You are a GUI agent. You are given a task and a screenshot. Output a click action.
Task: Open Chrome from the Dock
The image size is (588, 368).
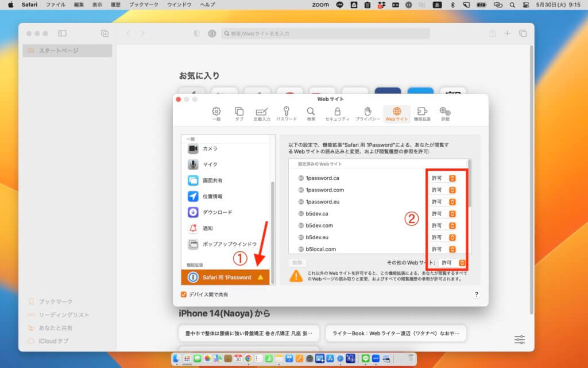coord(248,359)
